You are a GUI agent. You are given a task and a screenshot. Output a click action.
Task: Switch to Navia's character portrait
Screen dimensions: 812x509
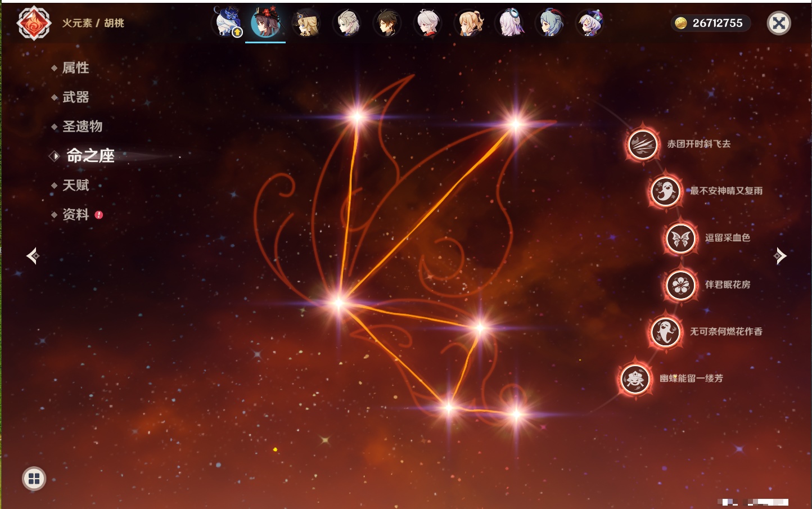306,22
